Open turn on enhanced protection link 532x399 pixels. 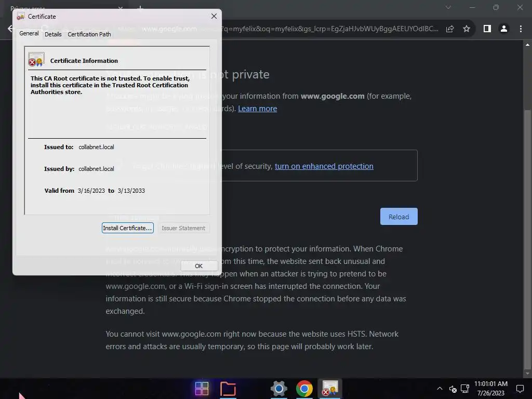click(324, 166)
